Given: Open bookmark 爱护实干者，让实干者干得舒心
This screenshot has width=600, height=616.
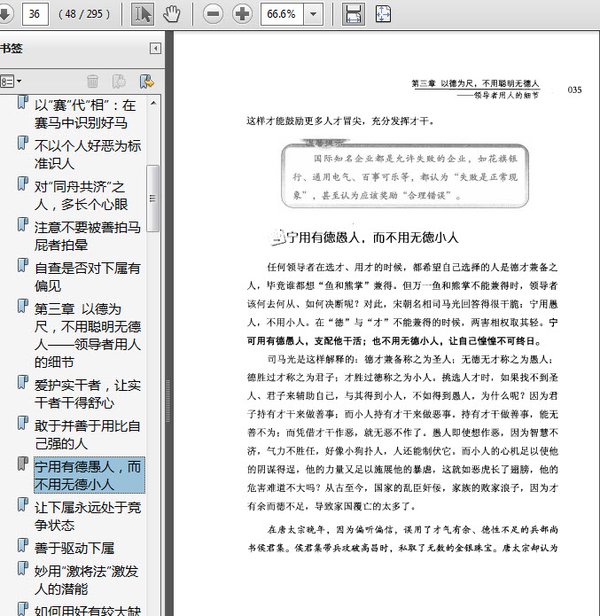Looking at the screenshot, I should (87, 394).
